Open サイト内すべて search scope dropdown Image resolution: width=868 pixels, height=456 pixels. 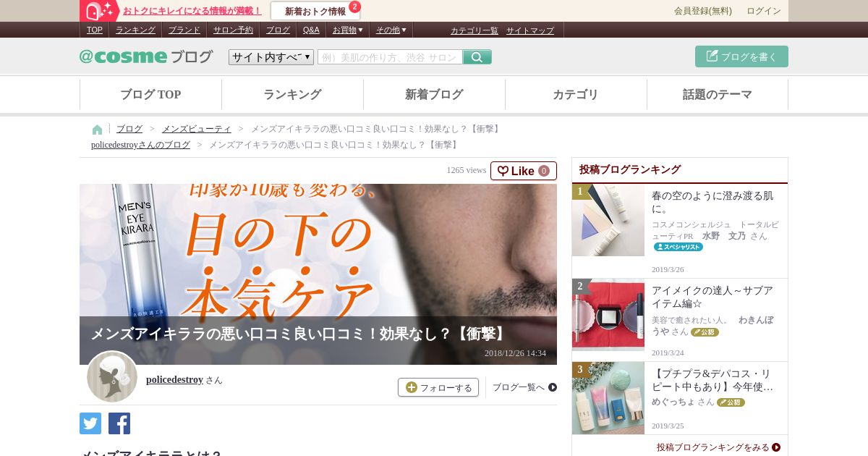point(271,57)
